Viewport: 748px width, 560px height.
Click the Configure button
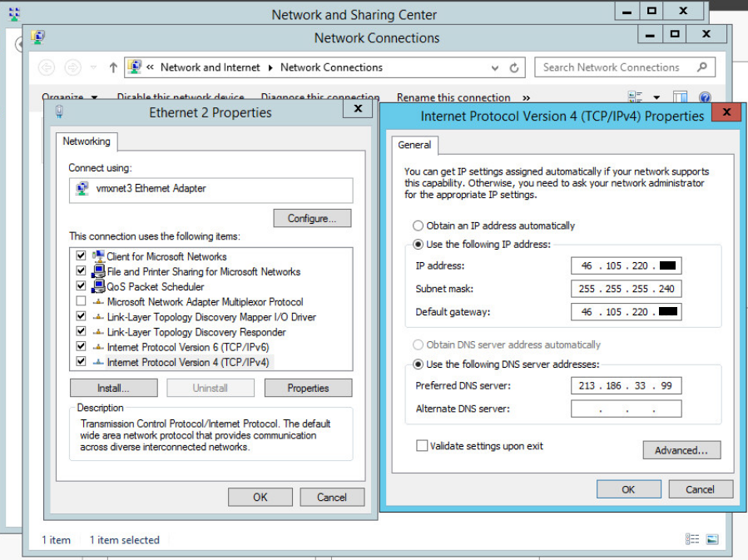(x=312, y=218)
